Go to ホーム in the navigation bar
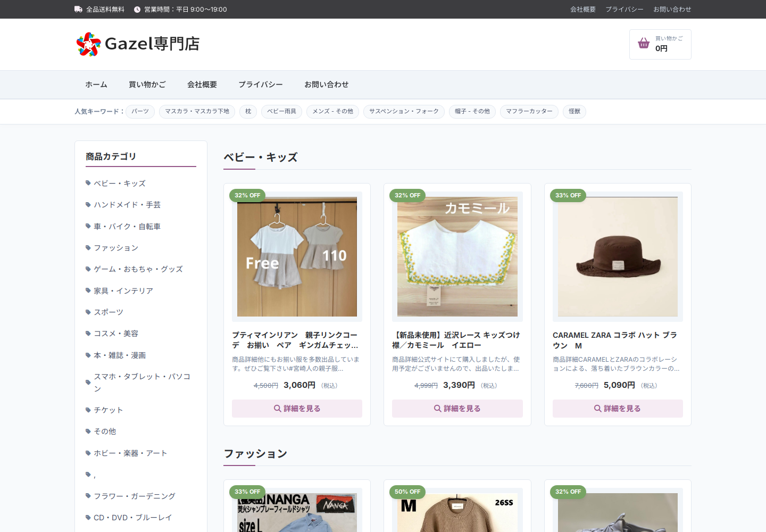766x532 pixels. [96, 85]
